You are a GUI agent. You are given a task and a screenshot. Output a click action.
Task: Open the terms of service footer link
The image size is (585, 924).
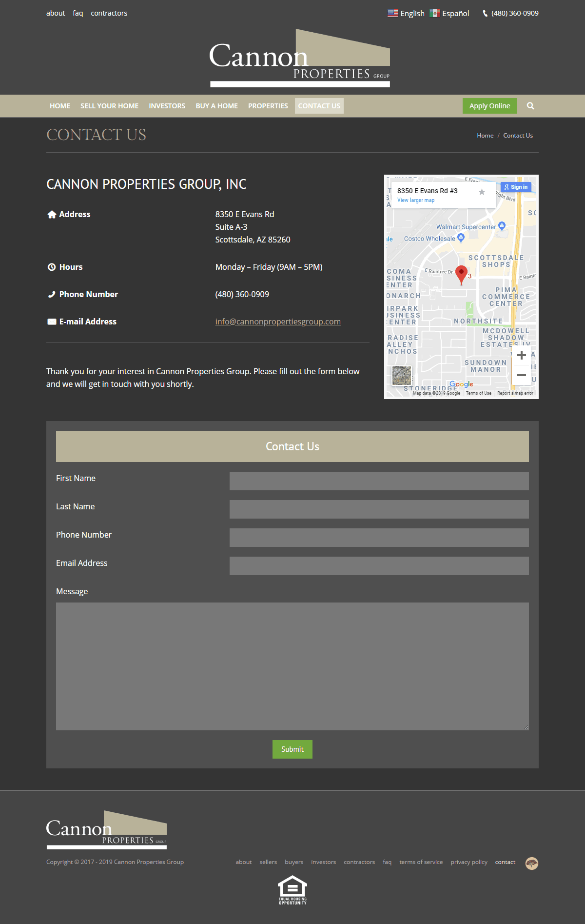pos(421,862)
